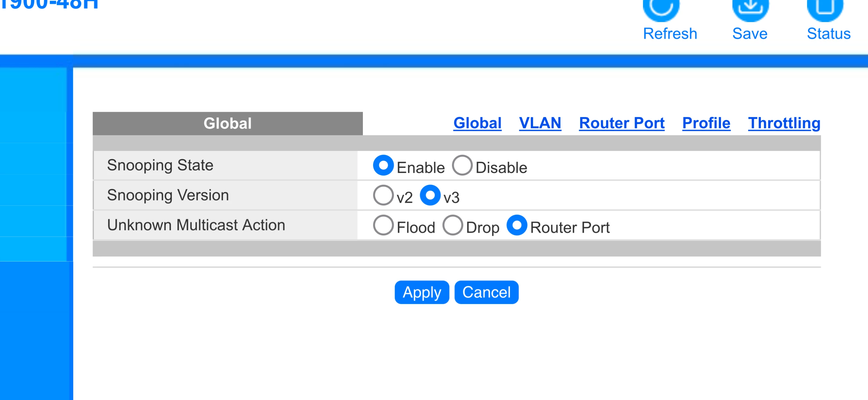The image size is (868, 400).
Task: Select Router Port multicast action radio
Action: pyautogui.click(x=517, y=225)
